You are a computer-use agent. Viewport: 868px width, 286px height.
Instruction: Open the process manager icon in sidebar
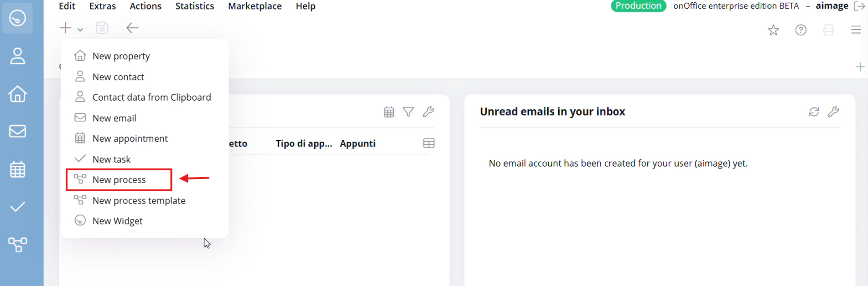pyautogui.click(x=17, y=245)
